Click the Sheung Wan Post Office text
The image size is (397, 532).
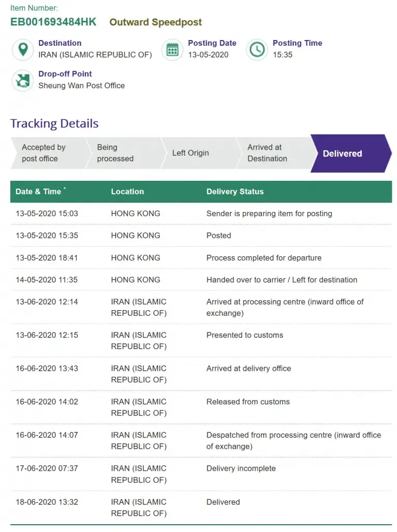tap(81, 86)
